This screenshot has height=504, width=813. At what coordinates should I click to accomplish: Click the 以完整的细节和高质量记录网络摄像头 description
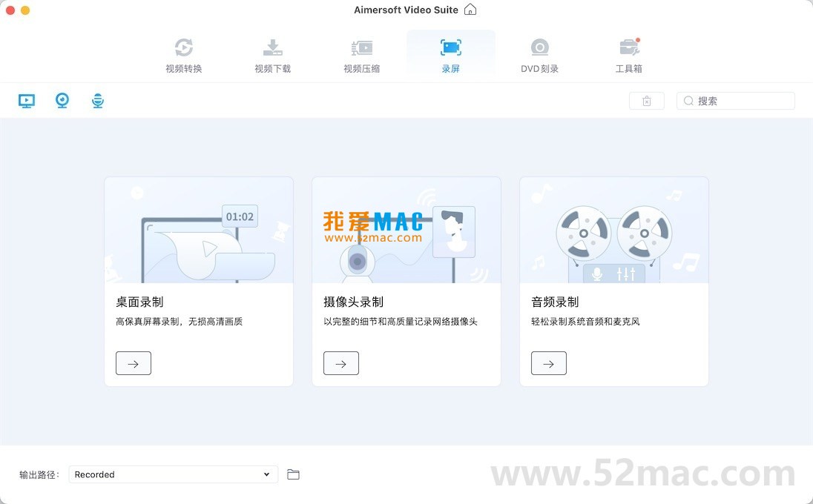pos(401,322)
